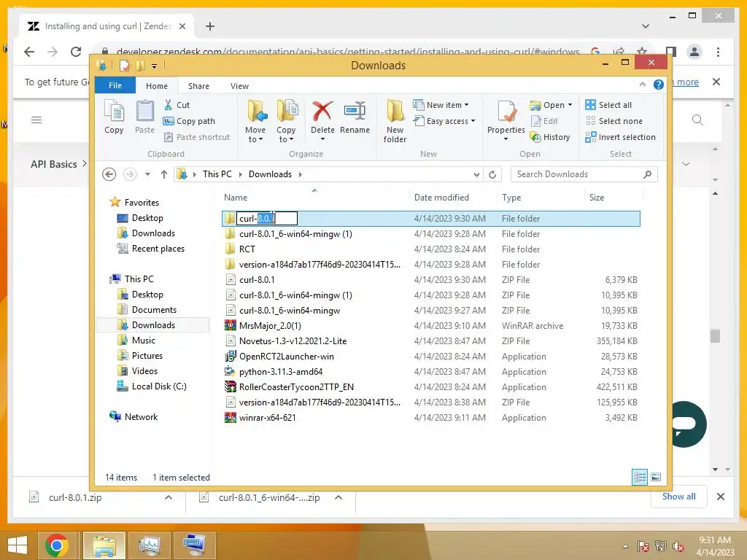This screenshot has width=747, height=560.
Task: Click the Properties icon
Action: tap(506, 112)
